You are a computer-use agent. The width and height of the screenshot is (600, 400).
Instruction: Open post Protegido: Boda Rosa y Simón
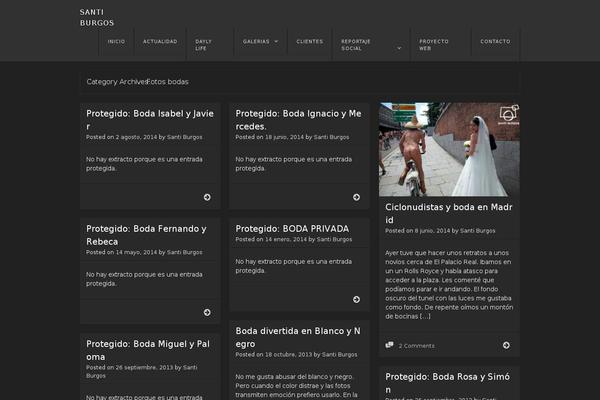pos(447,383)
